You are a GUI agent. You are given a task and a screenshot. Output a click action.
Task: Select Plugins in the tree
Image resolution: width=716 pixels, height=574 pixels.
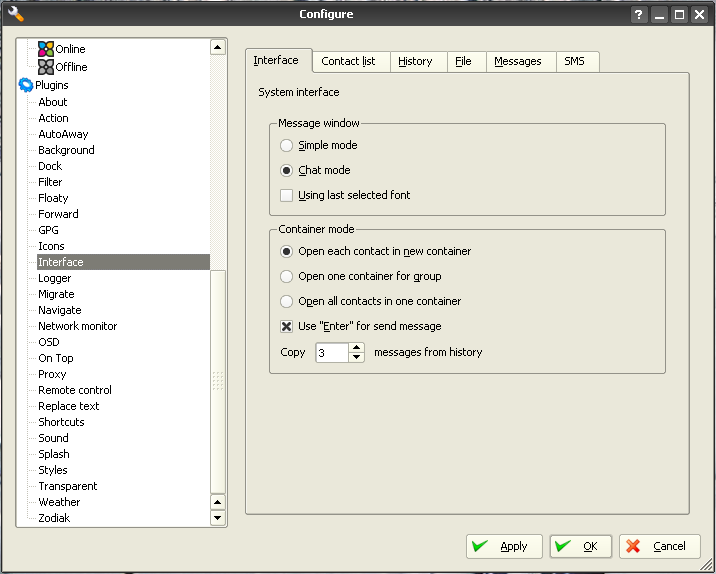pyautogui.click(x=52, y=85)
